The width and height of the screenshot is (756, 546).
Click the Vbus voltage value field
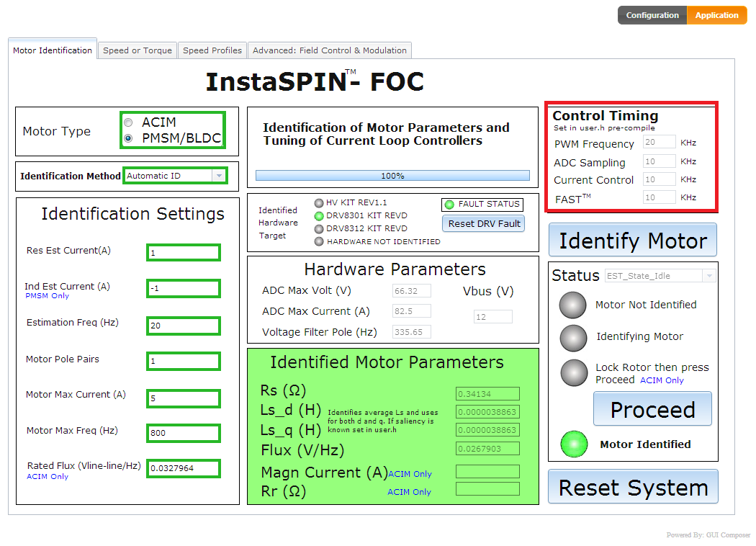pyautogui.click(x=492, y=317)
